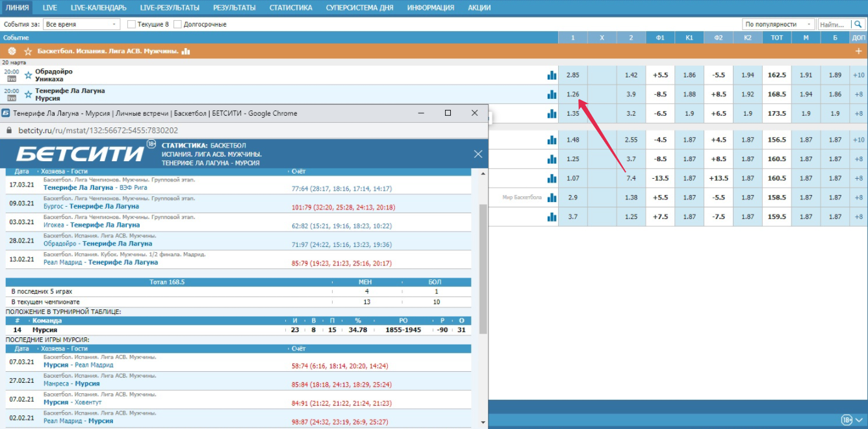Viewport: 868px width, 429px height.
Task: Click the search magnifier icon
Action: point(858,25)
